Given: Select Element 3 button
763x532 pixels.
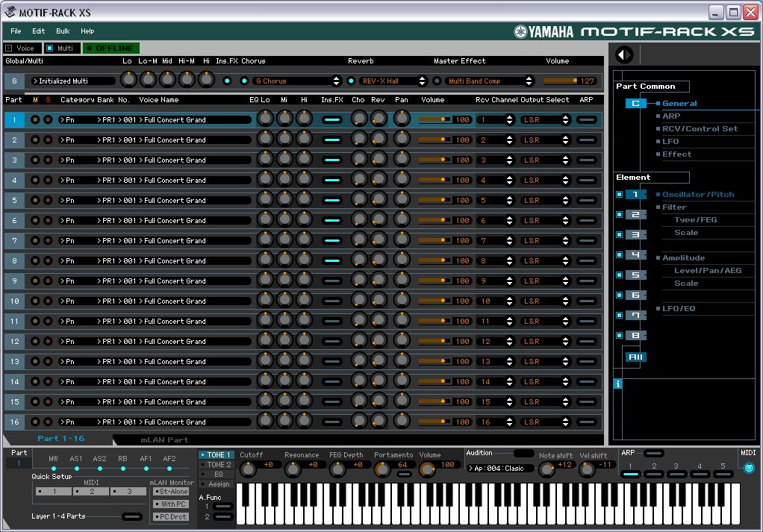Looking at the screenshot, I should [635, 234].
